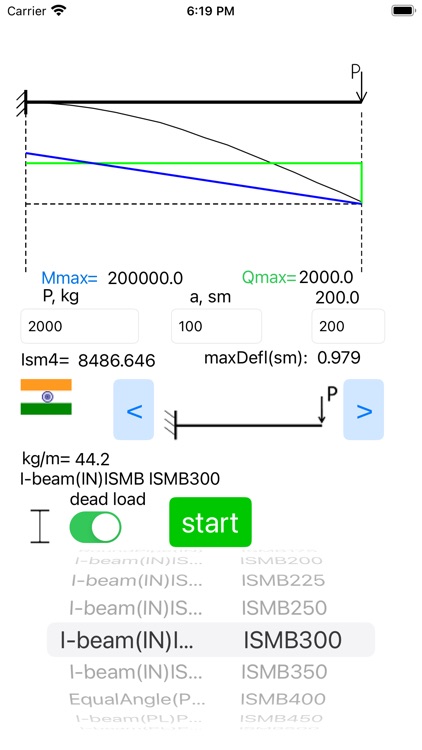
Task: Tap the Mmax= label
Action: coord(69,277)
